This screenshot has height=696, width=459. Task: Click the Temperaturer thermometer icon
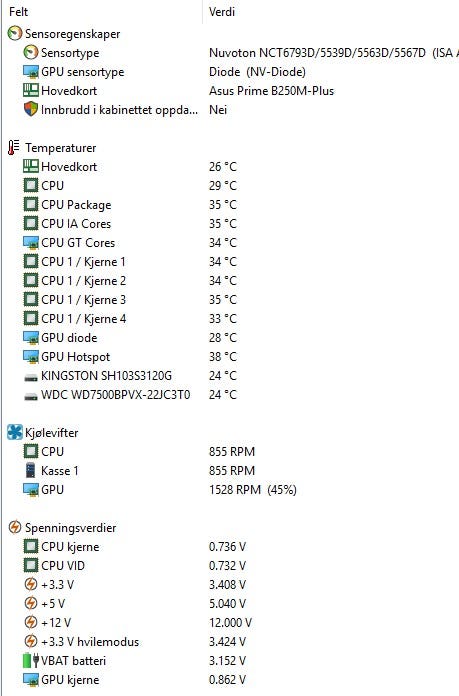point(14,148)
